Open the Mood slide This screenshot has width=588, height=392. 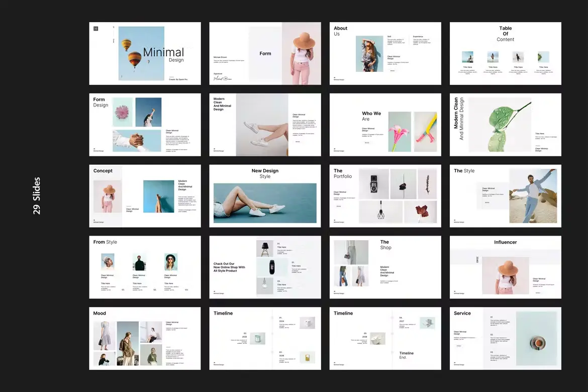pyautogui.click(x=145, y=339)
